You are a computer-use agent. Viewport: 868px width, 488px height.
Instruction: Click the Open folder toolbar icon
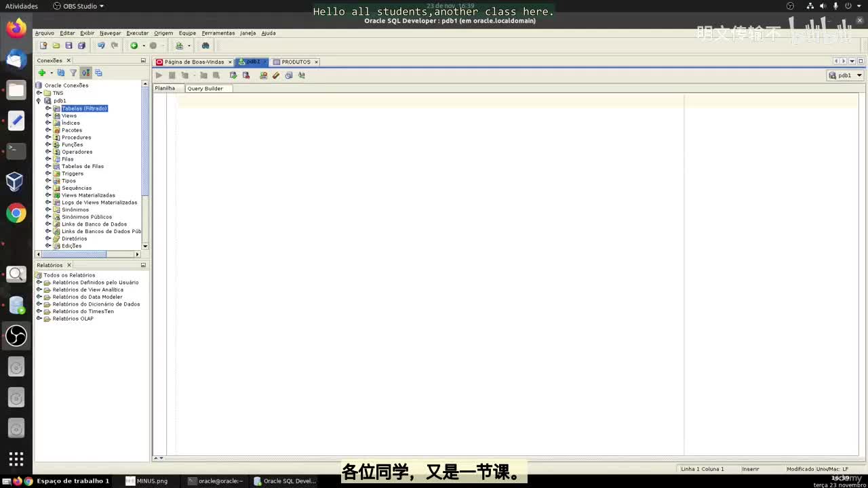coord(56,45)
